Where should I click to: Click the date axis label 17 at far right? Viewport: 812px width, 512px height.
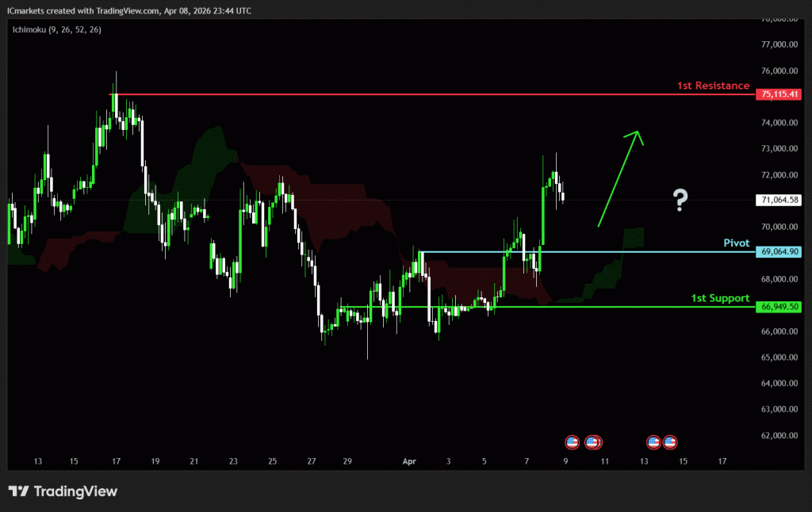point(722,460)
